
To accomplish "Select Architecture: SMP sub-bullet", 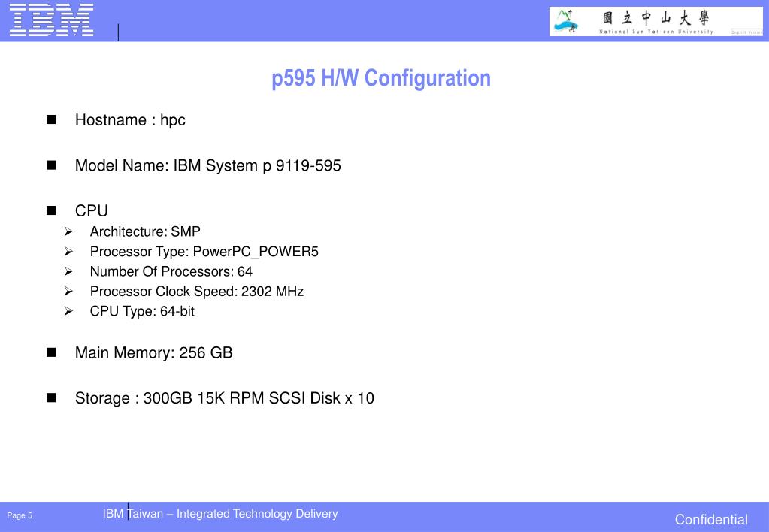I will tap(145, 231).
